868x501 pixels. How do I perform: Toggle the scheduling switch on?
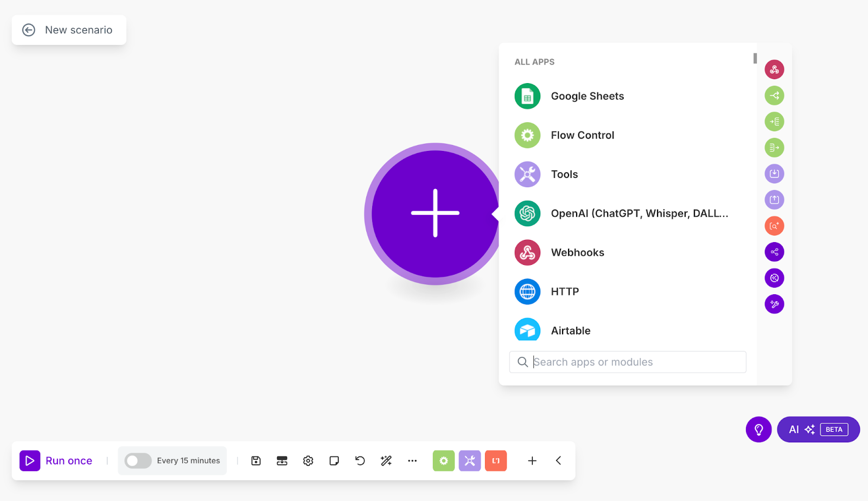[x=138, y=461]
